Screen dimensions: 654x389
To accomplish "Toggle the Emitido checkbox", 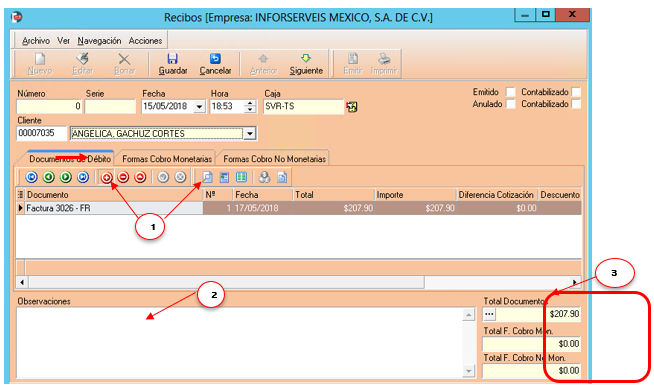I will tap(511, 92).
